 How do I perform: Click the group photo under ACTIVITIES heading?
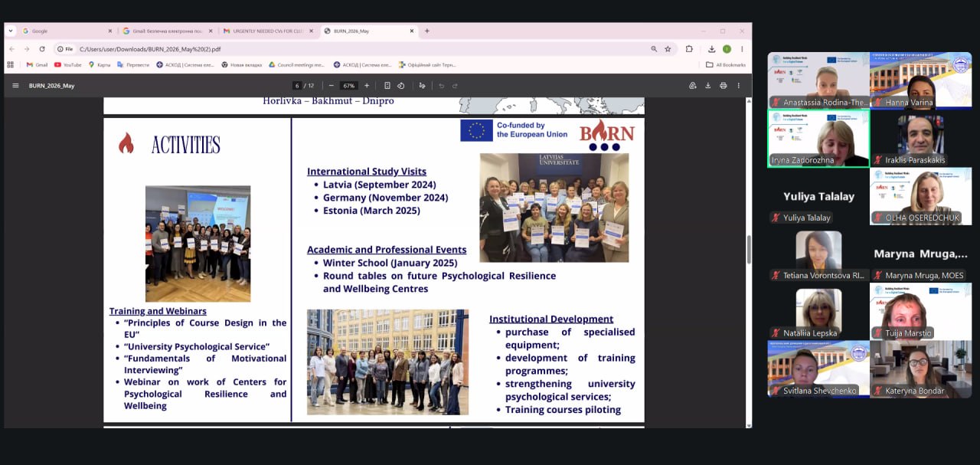point(198,244)
